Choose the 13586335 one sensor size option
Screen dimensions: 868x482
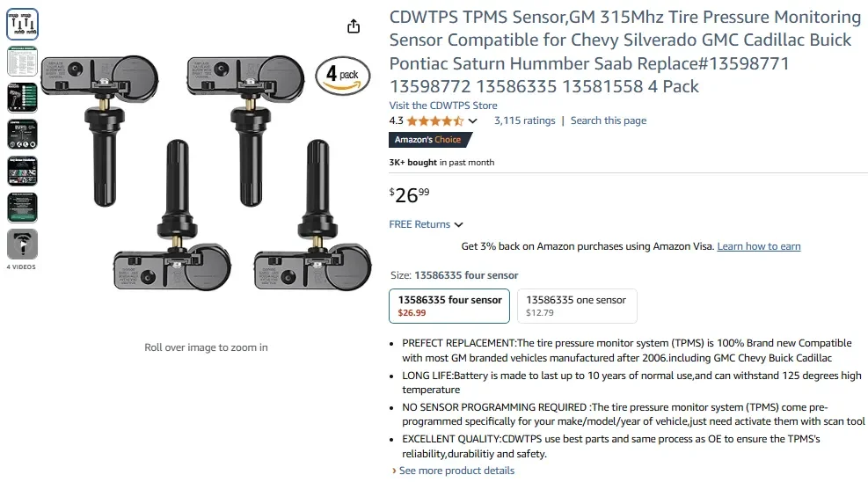[x=576, y=305]
